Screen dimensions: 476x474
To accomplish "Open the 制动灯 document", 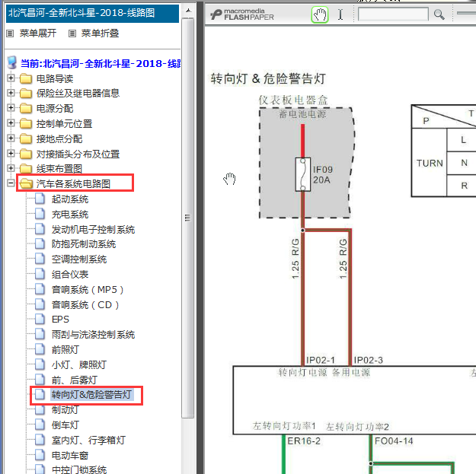I will (x=65, y=409).
